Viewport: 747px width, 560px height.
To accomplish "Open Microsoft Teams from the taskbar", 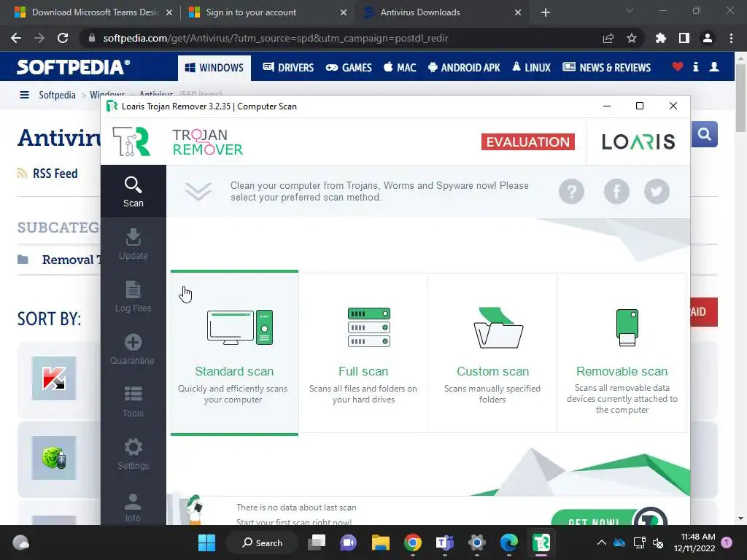I will pyautogui.click(x=444, y=542).
